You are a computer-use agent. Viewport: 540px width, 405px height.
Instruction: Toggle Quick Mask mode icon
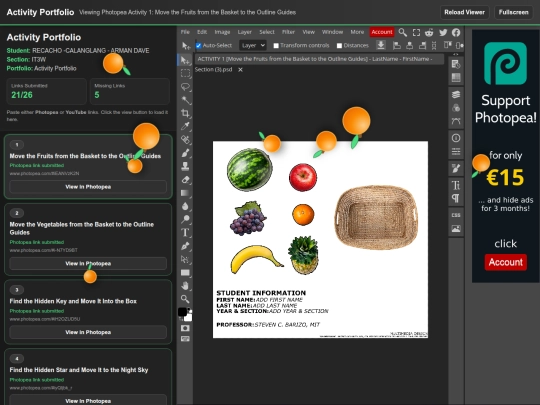185,328
